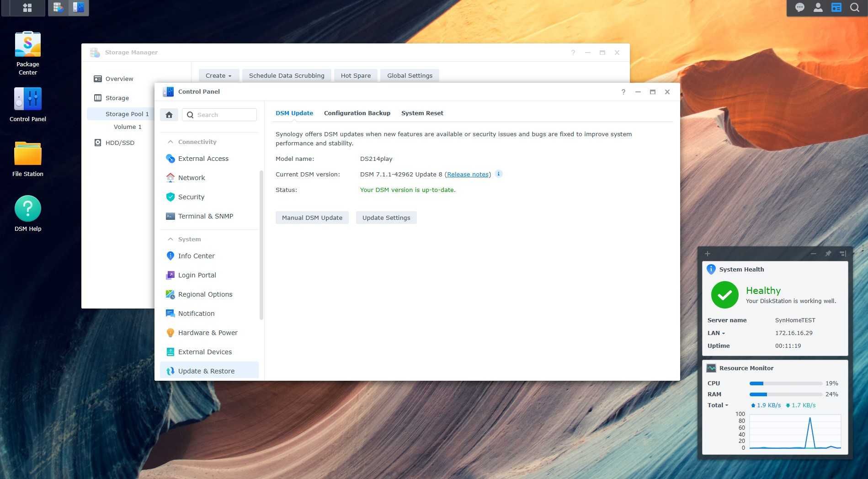Open the Total dropdown in Resource Monitor

pos(718,405)
